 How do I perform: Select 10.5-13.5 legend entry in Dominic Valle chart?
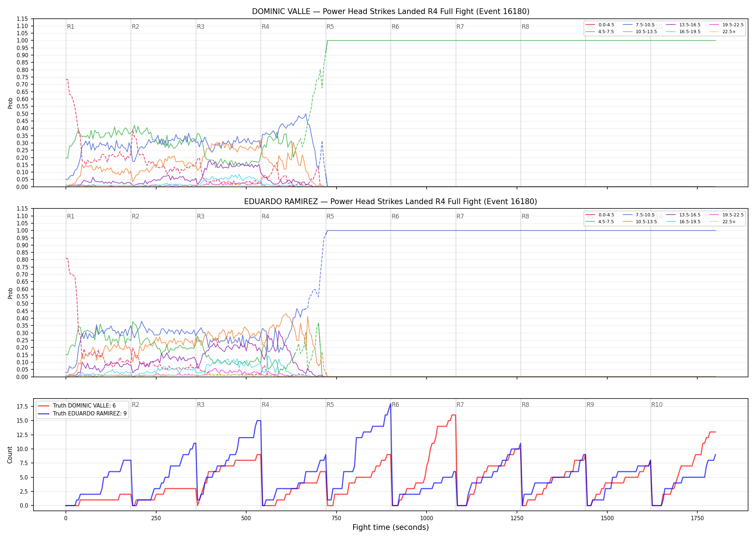640,32
